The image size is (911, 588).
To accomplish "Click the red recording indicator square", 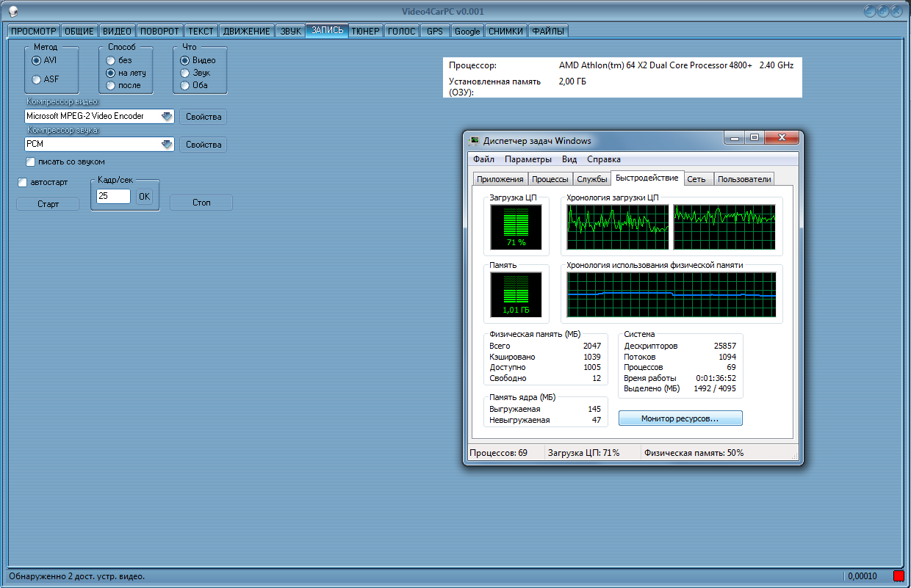I will point(899,576).
